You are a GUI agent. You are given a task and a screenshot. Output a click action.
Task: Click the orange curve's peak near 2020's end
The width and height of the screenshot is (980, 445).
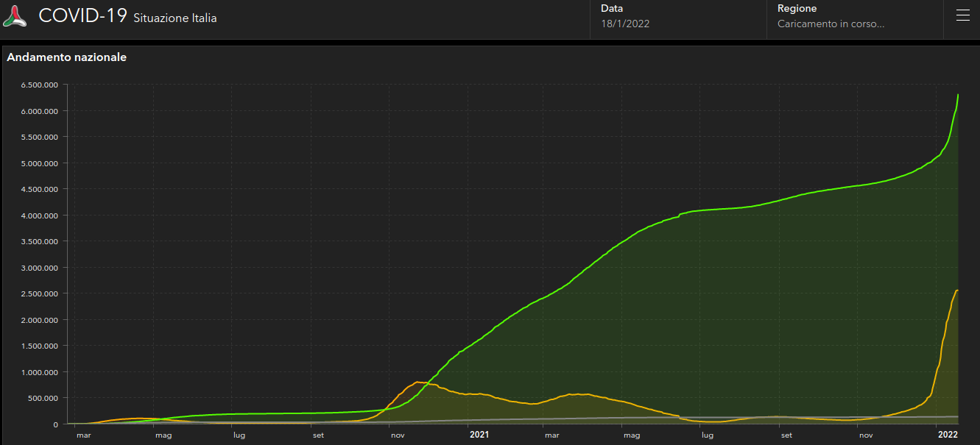(x=418, y=382)
